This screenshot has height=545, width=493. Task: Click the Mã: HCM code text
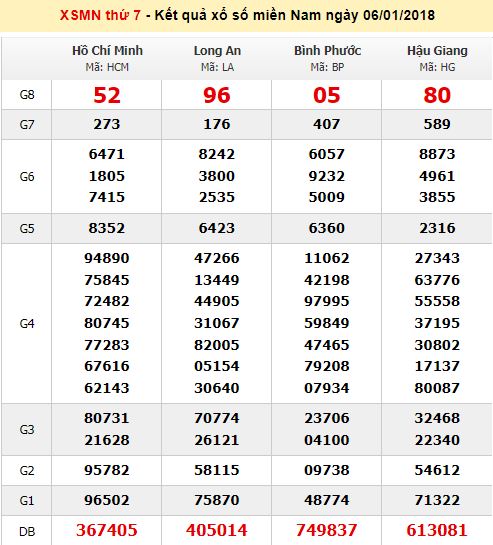(x=107, y=67)
